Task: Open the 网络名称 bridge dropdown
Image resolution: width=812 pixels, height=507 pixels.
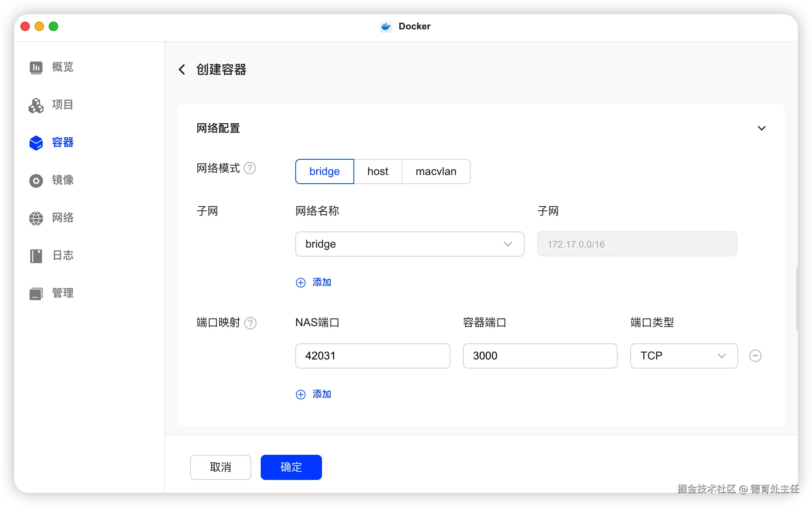Action: click(x=410, y=244)
